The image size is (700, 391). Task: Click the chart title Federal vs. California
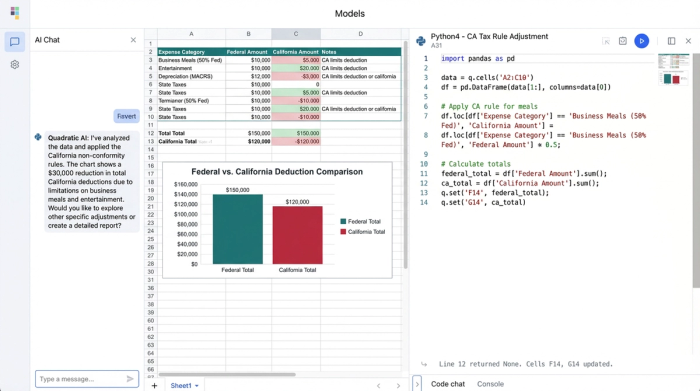277,172
